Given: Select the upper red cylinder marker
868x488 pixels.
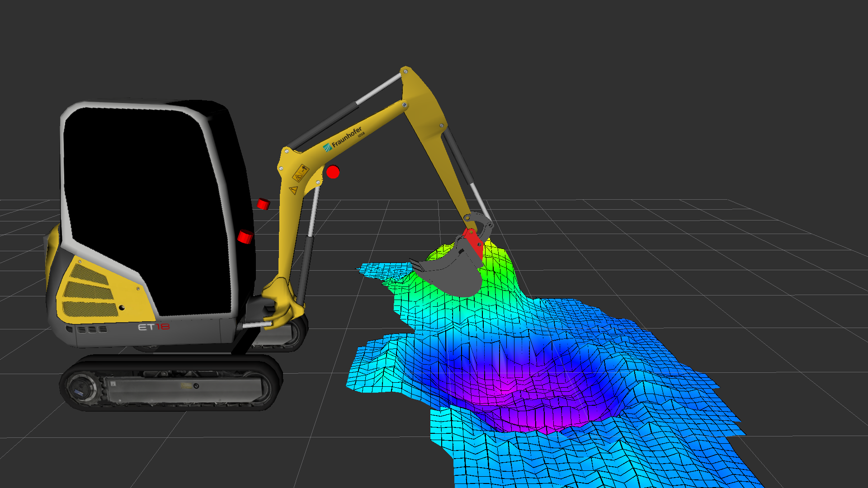Looking at the screenshot, I should 263,204.
